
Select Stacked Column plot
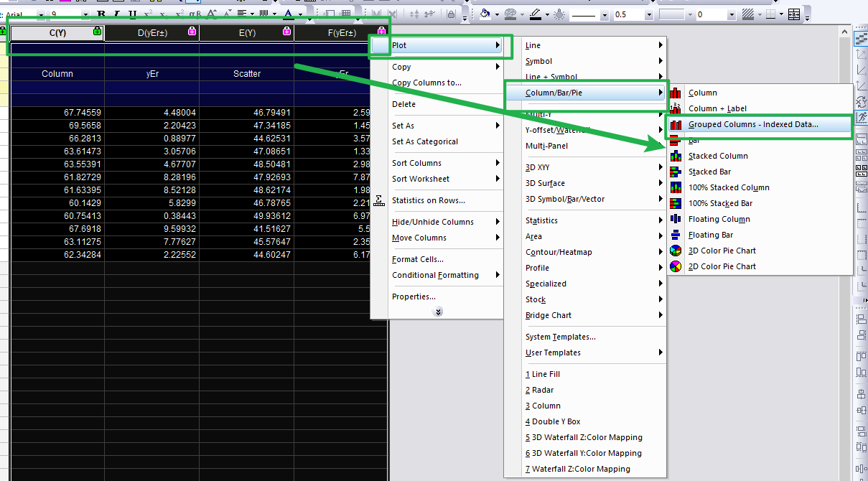(x=760, y=156)
